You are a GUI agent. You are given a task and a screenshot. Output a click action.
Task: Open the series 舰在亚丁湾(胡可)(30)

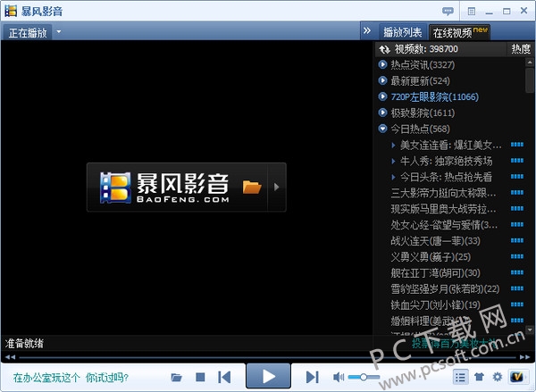point(436,273)
